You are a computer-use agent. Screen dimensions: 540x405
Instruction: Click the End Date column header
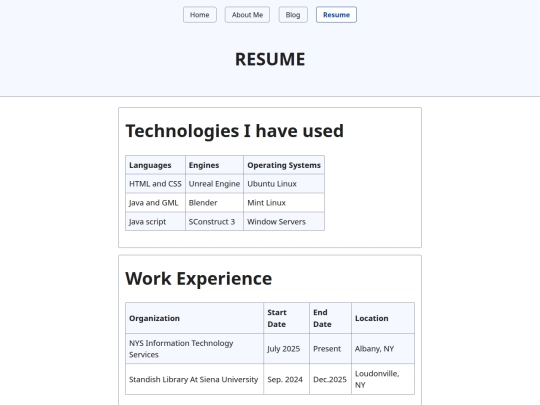[x=330, y=318]
